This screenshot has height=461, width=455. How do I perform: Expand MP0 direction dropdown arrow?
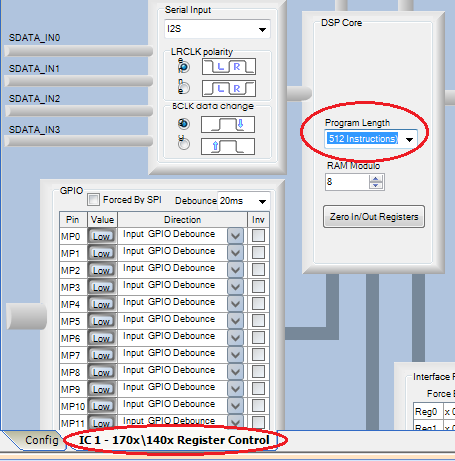235,236
